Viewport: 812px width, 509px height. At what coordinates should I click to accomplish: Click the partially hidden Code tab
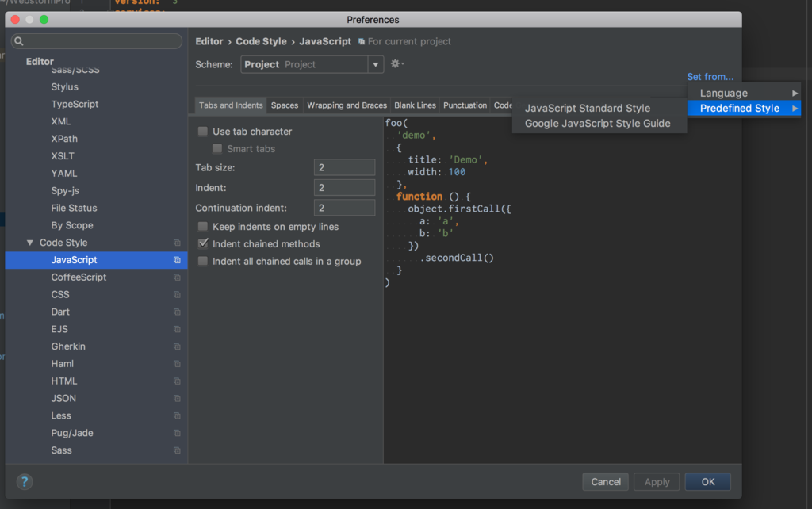(x=502, y=105)
